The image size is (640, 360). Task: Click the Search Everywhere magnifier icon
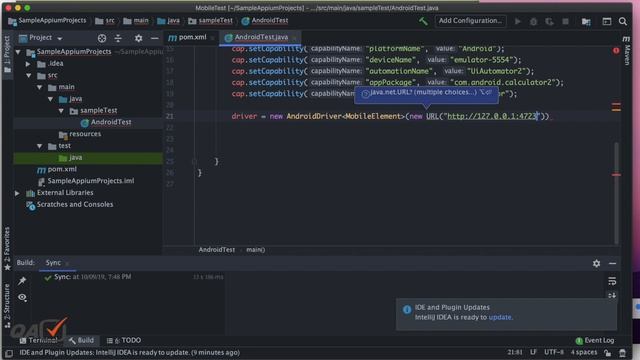coord(622,21)
